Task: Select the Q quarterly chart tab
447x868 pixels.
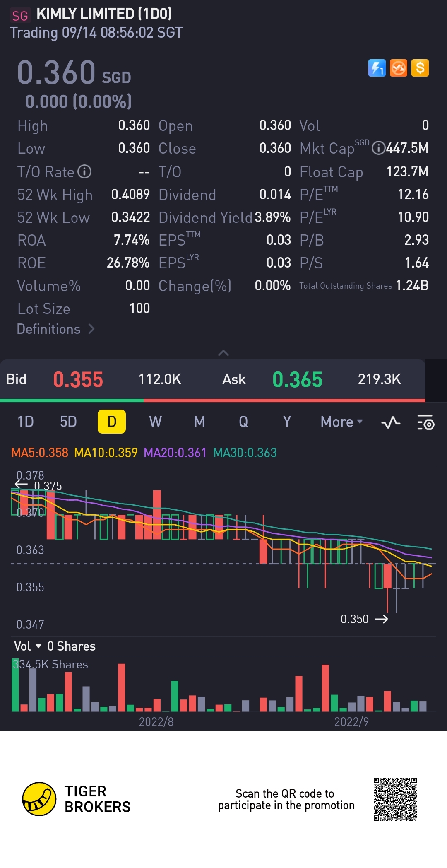Action: [243, 422]
